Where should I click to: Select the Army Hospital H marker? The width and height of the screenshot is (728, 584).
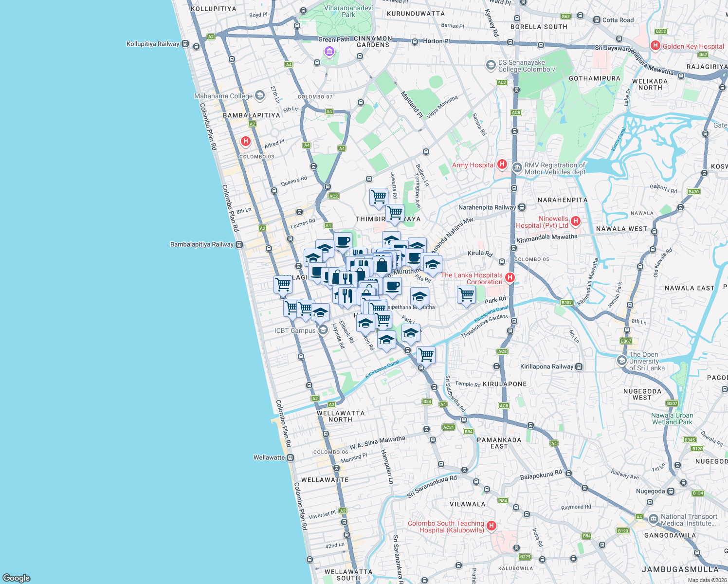point(502,165)
